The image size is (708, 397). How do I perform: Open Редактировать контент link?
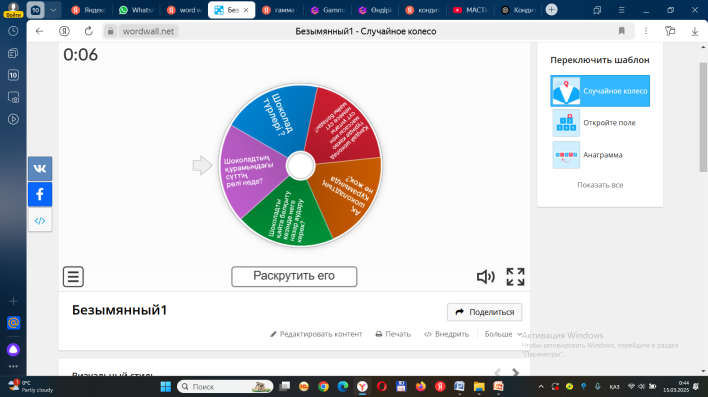click(x=316, y=334)
